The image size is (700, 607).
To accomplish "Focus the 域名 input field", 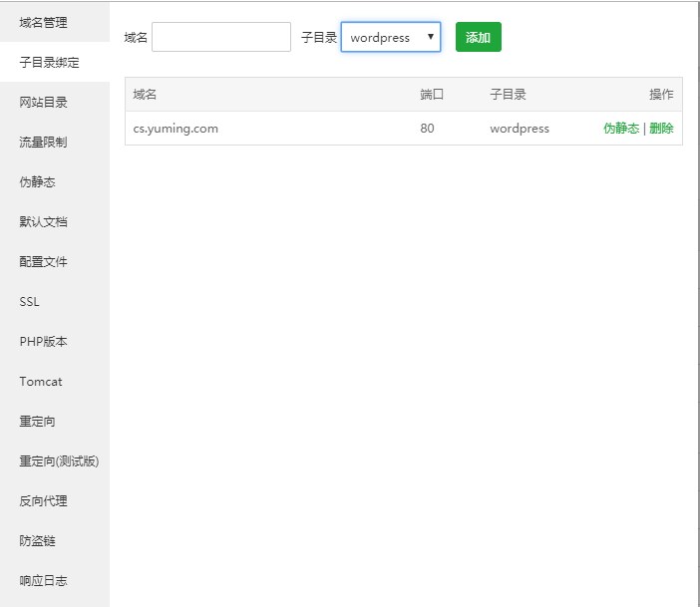I will click(x=221, y=37).
